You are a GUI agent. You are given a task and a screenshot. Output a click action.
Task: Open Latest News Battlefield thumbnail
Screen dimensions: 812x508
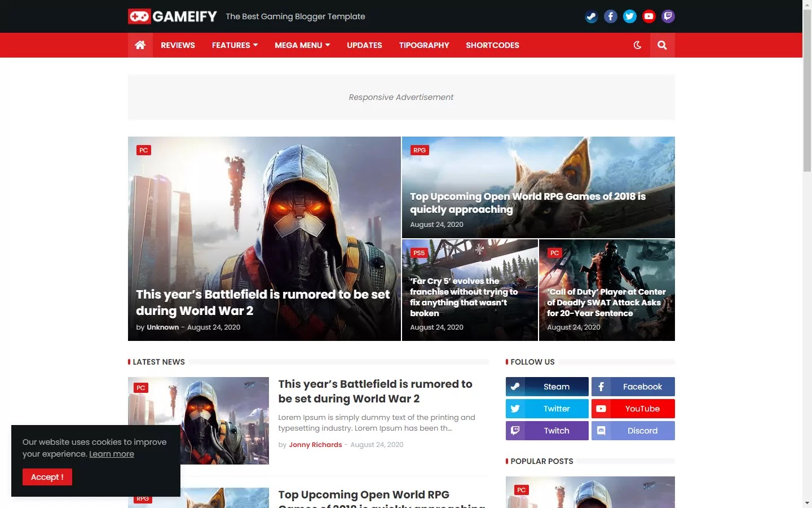[198, 421]
